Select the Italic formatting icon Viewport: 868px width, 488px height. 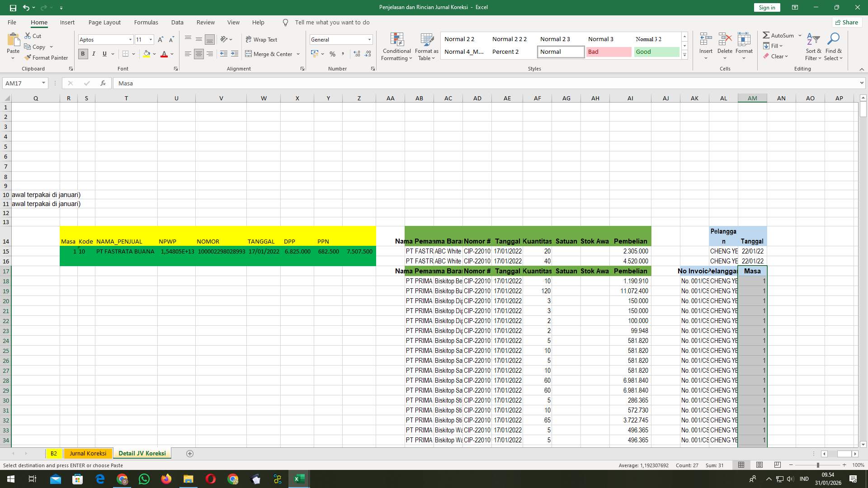click(94, 54)
